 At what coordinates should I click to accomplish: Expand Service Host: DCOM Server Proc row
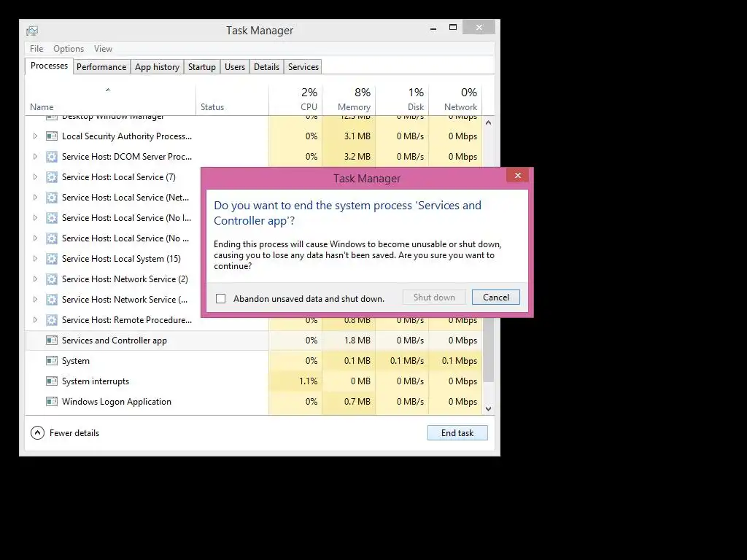tap(35, 157)
